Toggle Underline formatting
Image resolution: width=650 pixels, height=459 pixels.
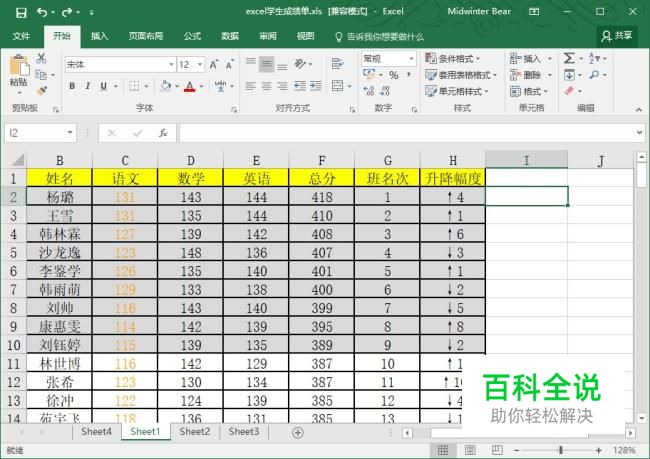[x=103, y=86]
